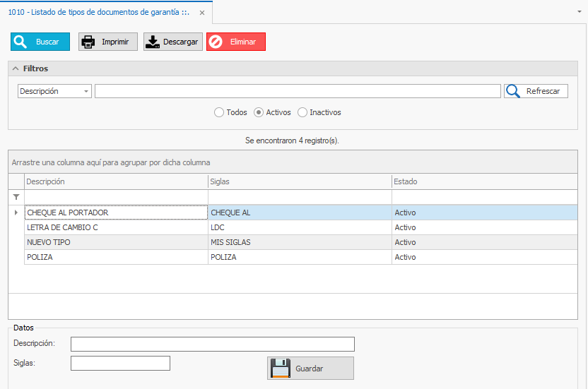Image resolution: width=588 pixels, height=389 pixels.
Task: Click the Refrescar button
Action: [536, 91]
